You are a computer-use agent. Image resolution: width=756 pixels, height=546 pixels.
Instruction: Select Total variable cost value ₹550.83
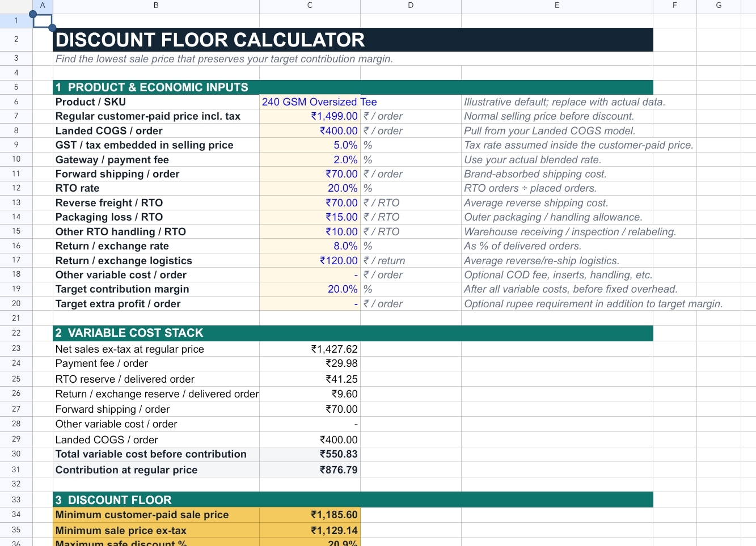pyautogui.click(x=310, y=454)
